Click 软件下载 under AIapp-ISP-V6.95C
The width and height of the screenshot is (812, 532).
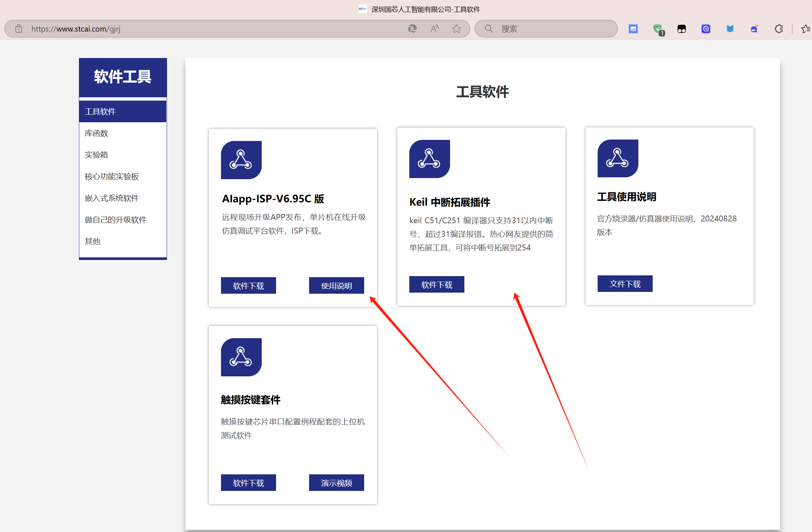coord(249,286)
